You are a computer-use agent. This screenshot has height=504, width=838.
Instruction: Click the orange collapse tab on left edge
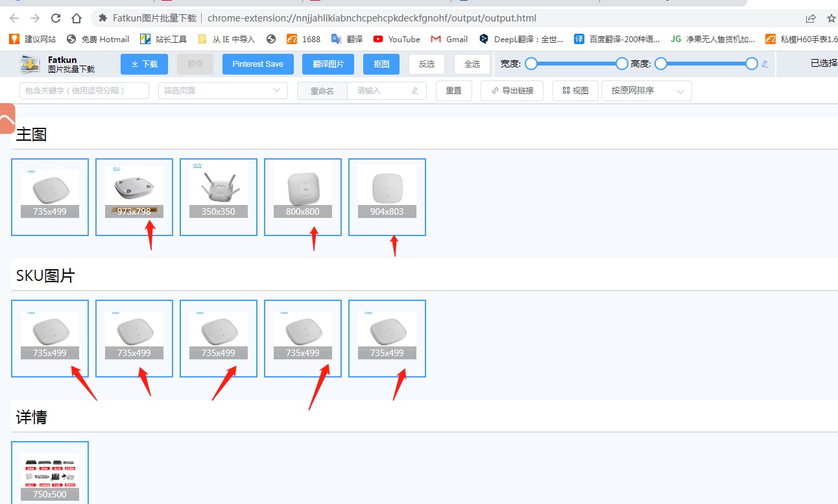coord(6,119)
